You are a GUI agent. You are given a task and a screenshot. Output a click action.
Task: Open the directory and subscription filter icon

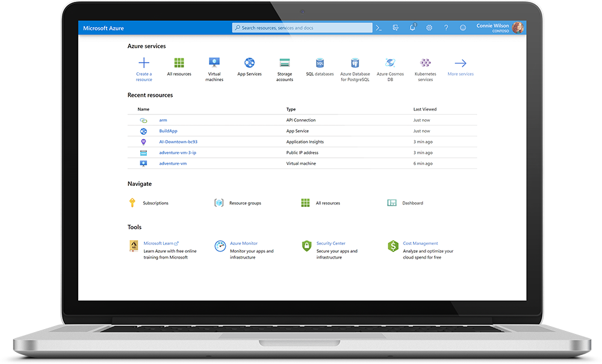pos(396,28)
